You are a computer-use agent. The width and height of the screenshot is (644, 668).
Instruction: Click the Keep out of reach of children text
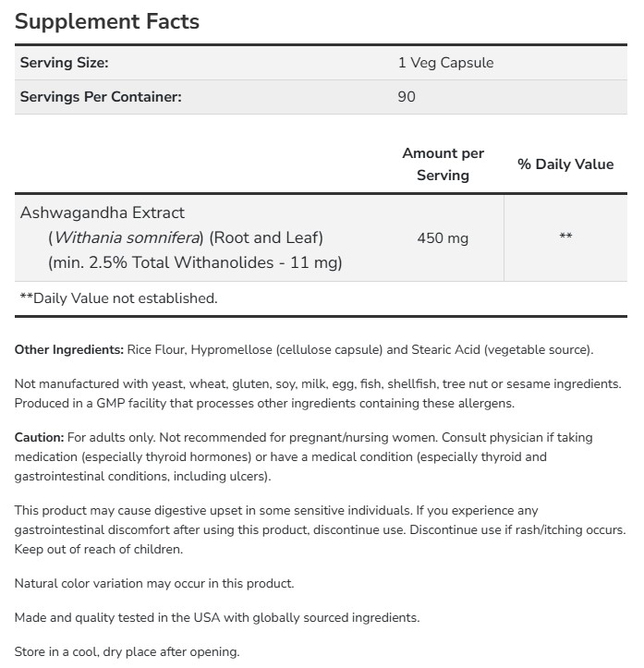click(99, 549)
